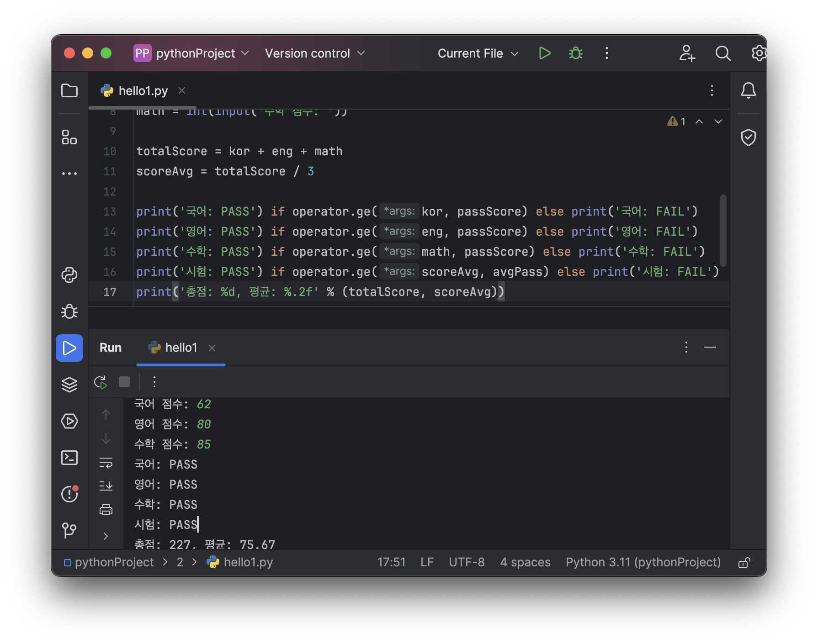The width and height of the screenshot is (818, 644).
Task: Click the '시험: PASS' console output line
Action: click(166, 524)
